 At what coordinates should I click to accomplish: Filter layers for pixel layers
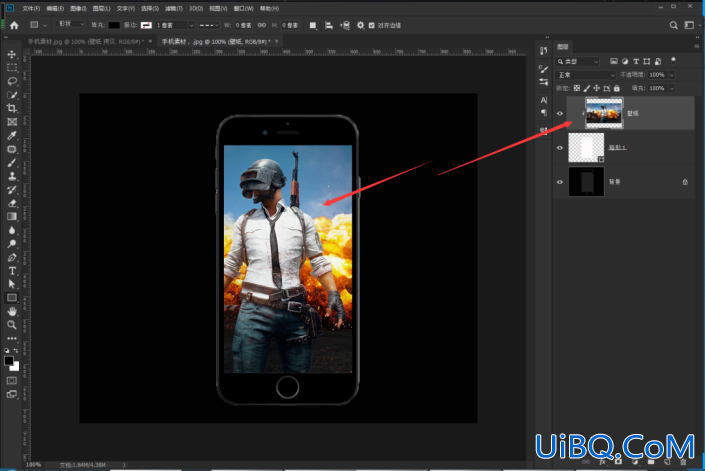tap(614, 61)
